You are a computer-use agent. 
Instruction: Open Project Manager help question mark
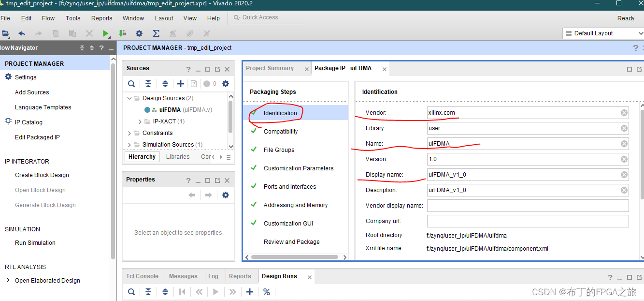tap(636, 48)
